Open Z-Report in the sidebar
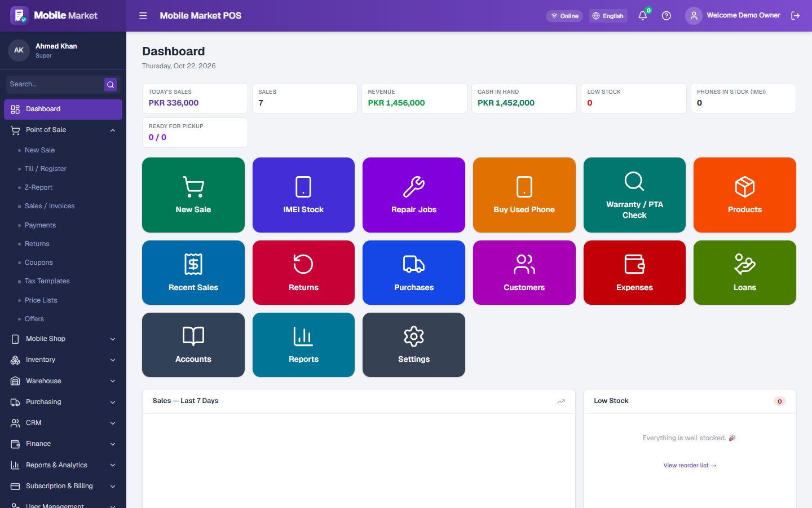Screen dimensions: 812x508 pyautogui.click(x=38, y=187)
